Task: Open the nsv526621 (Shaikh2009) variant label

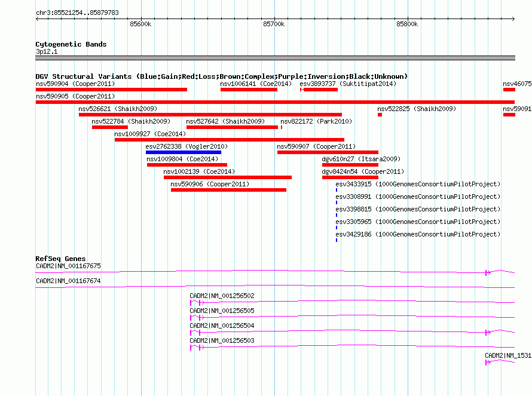Action: pyautogui.click(x=118, y=109)
